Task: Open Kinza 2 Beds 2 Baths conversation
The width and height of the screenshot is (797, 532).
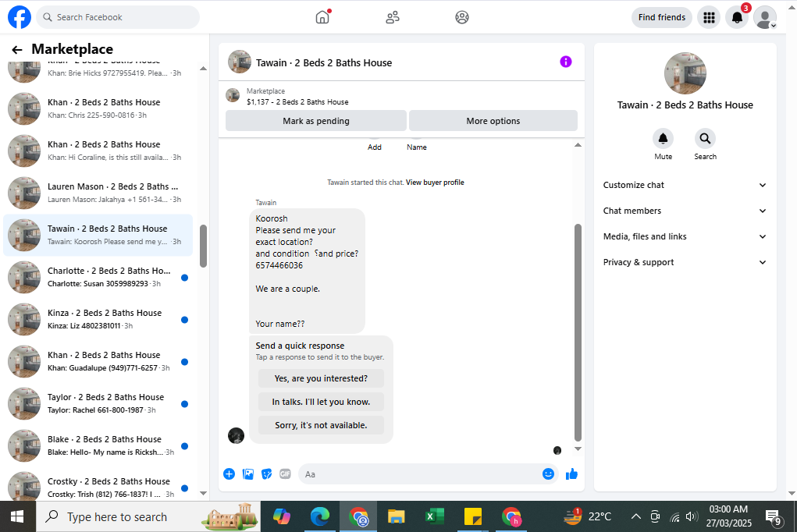Action: 98,319
